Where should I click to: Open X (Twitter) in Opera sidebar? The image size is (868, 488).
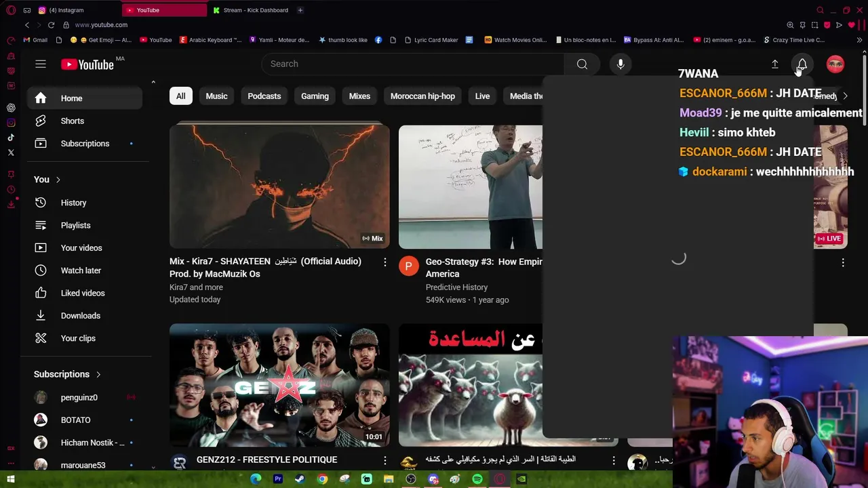tap(11, 152)
